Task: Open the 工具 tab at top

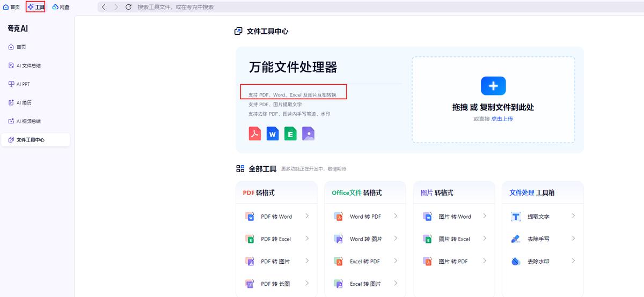Action: click(x=35, y=7)
